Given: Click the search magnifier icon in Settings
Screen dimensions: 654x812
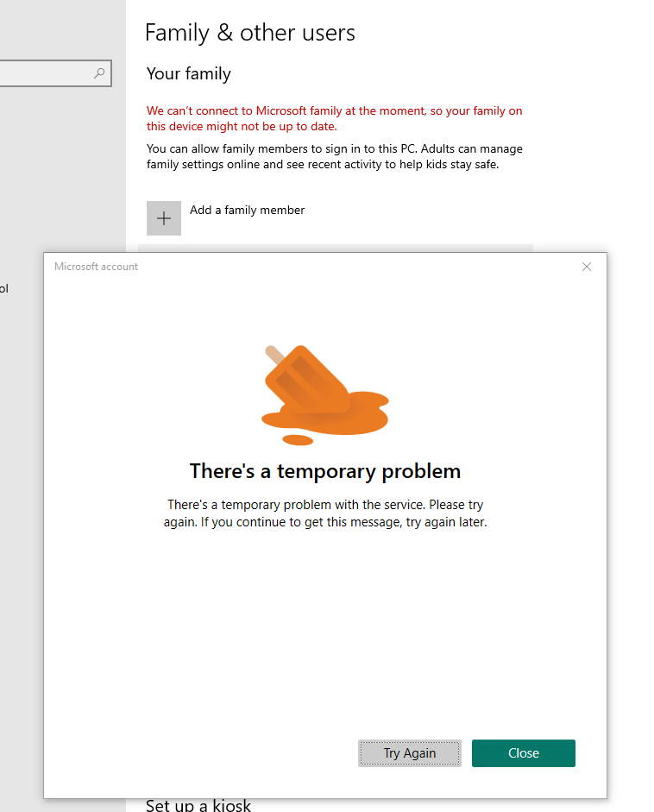Looking at the screenshot, I should tap(99, 73).
